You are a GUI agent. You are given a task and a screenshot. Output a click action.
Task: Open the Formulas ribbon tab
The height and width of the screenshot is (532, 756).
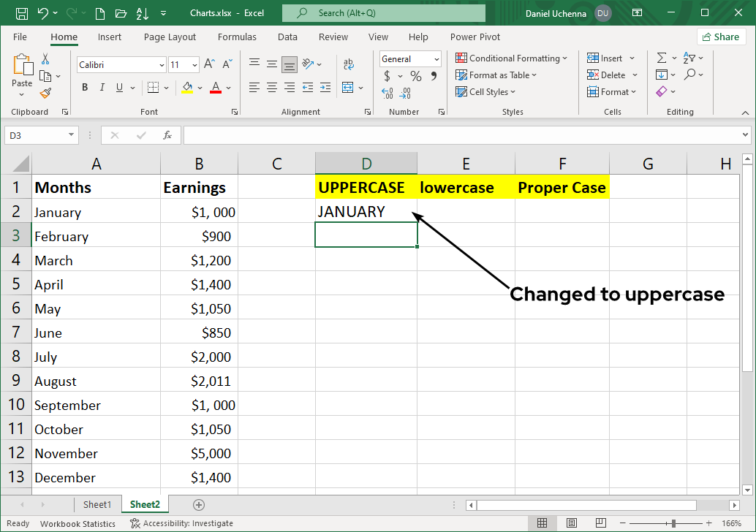point(237,37)
